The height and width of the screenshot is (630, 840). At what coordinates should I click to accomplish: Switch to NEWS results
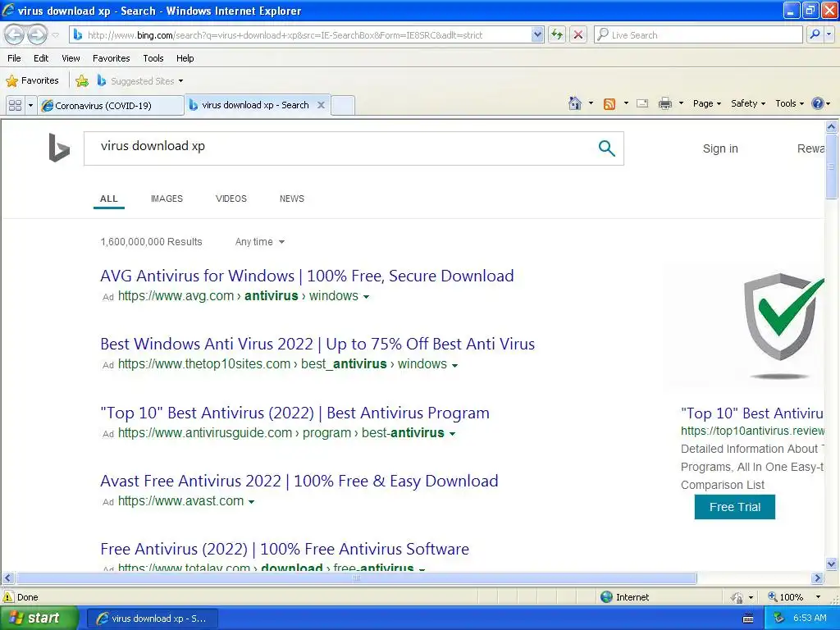click(x=291, y=199)
